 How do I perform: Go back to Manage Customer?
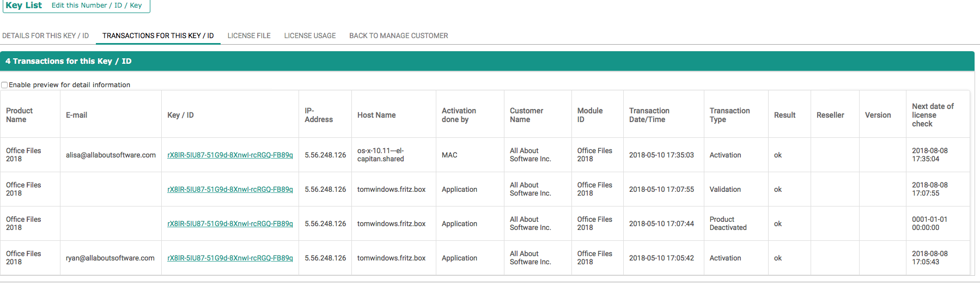(x=398, y=36)
